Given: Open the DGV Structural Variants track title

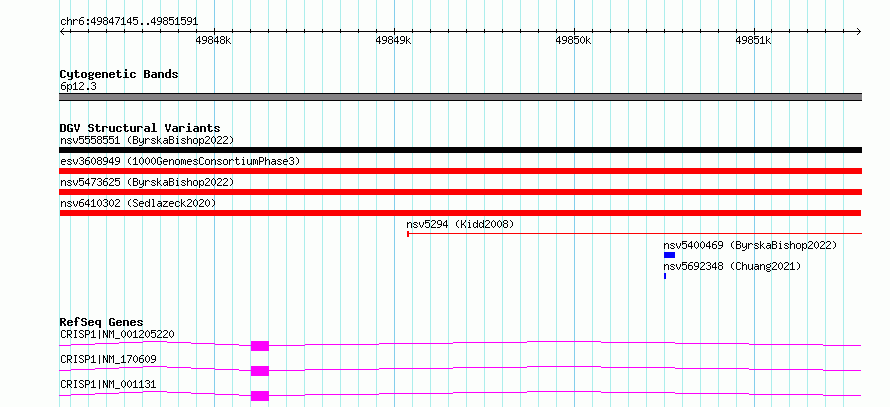Looking at the screenshot, I should point(140,128).
